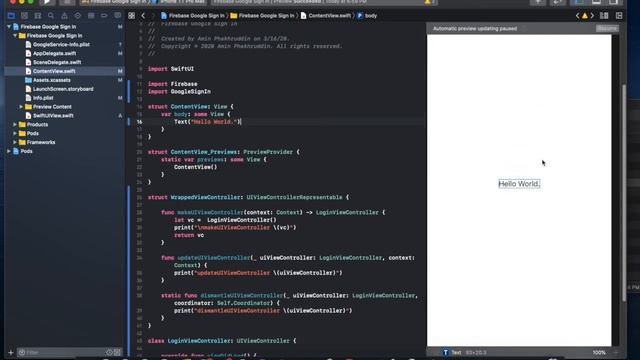The width and height of the screenshot is (640, 360).
Task: Click the Library plus button in toolbar
Action: [x=538, y=2]
